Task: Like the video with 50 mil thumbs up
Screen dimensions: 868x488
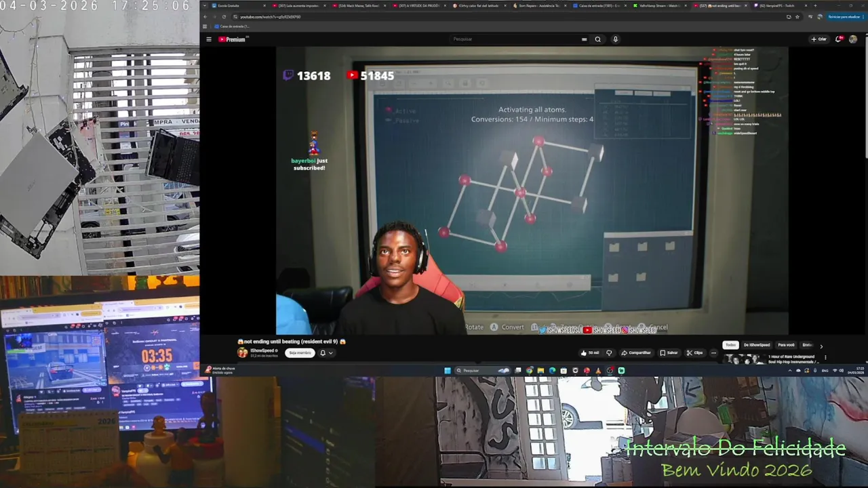Action: [590, 353]
